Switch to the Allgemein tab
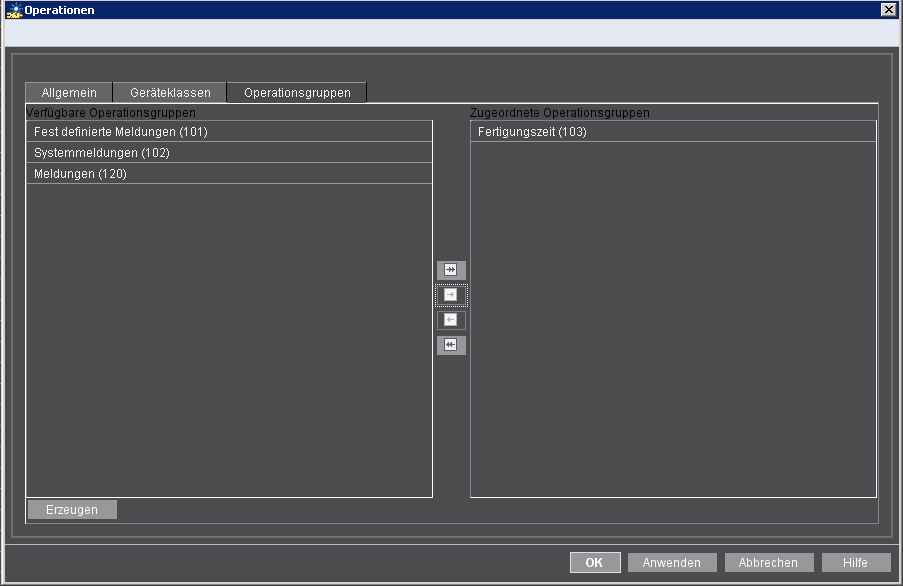Image resolution: width=903 pixels, height=586 pixels. pyautogui.click(x=68, y=91)
